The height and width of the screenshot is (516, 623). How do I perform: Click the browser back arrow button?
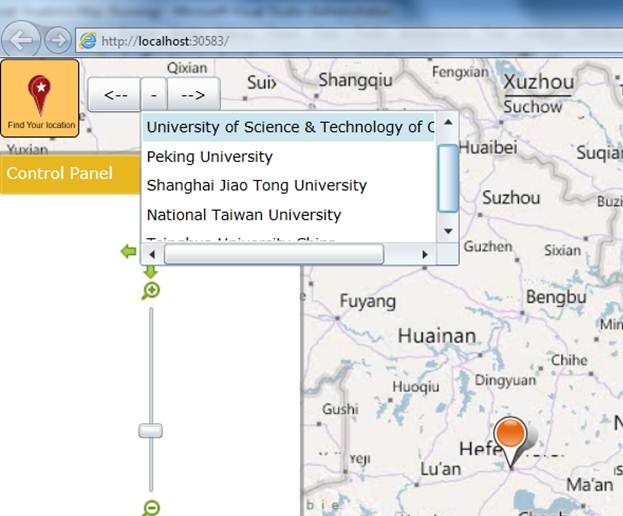pyautogui.click(x=24, y=40)
